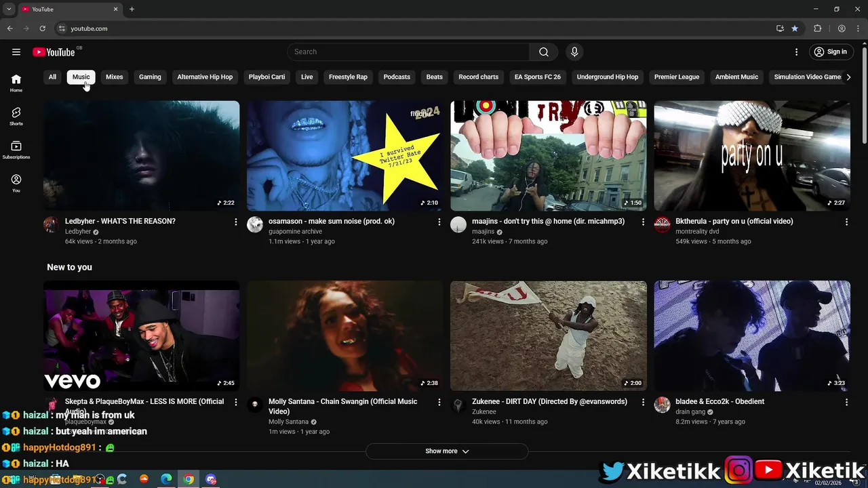Click the Sign in button
868x488 pixels.
point(831,52)
